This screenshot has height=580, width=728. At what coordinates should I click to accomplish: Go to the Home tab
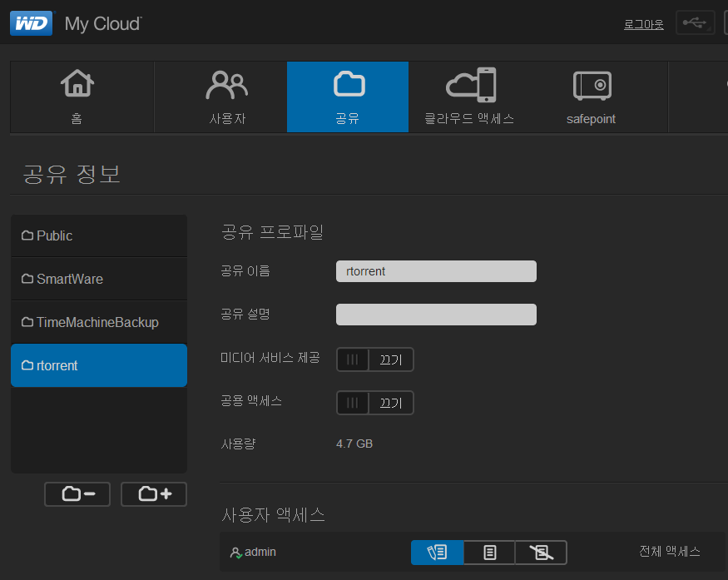77,97
